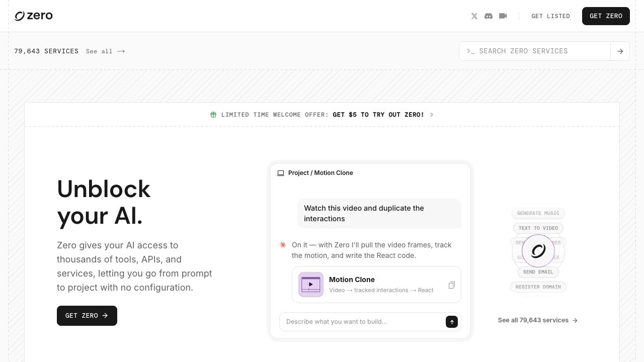Click the orange asterisk AI response icon
This screenshot has height=362, width=644.
click(283, 245)
